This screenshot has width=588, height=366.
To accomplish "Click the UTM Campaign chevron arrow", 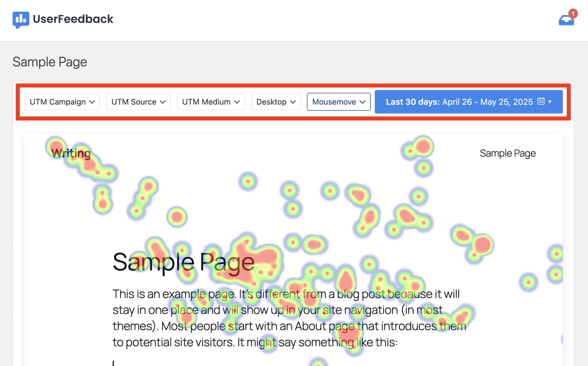I will tap(92, 102).
